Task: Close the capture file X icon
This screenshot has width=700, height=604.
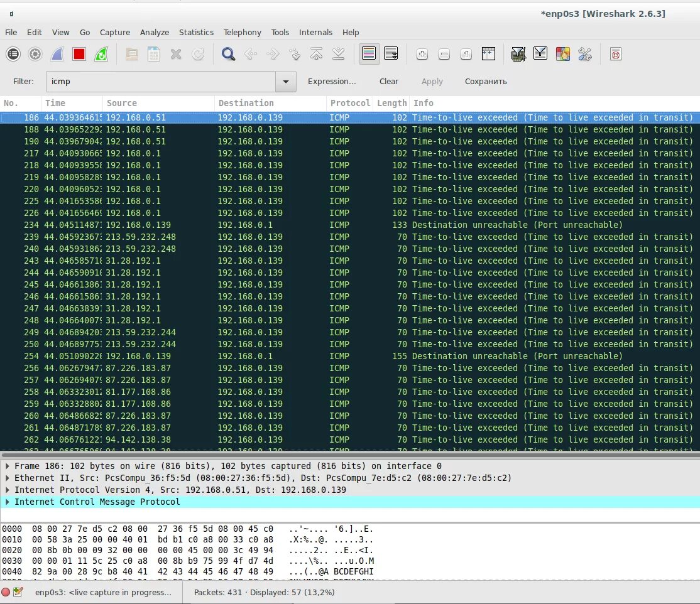Action: point(176,55)
